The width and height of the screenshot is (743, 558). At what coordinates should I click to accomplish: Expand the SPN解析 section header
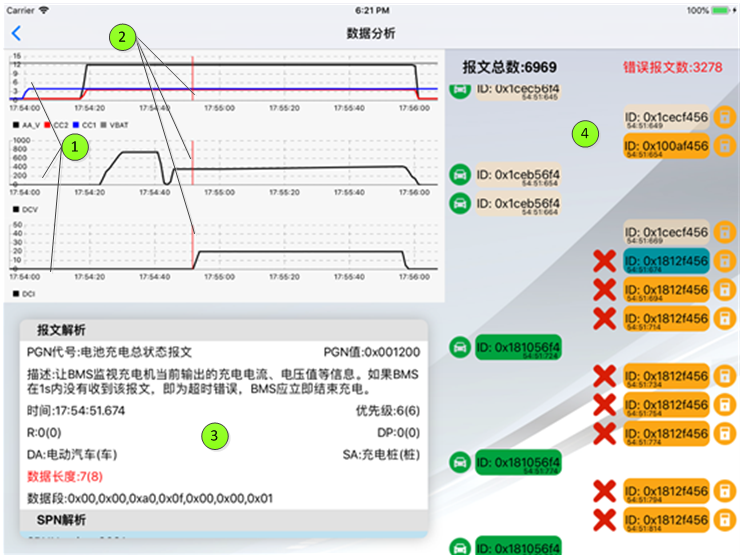[62, 521]
